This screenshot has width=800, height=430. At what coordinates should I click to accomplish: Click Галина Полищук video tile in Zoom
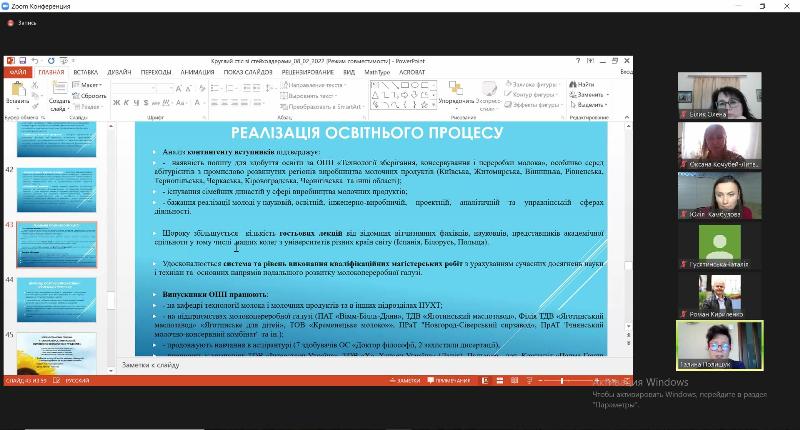(720, 345)
